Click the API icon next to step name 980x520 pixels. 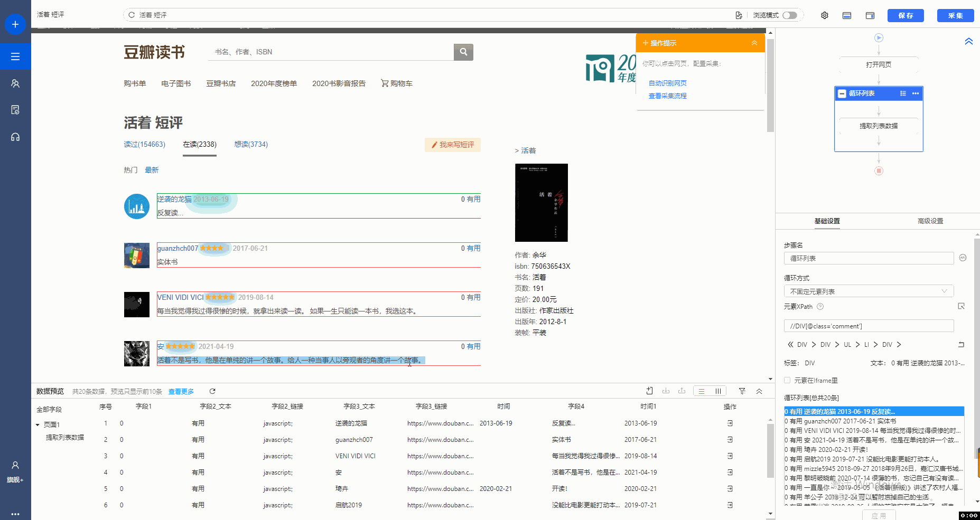[963, 258]
